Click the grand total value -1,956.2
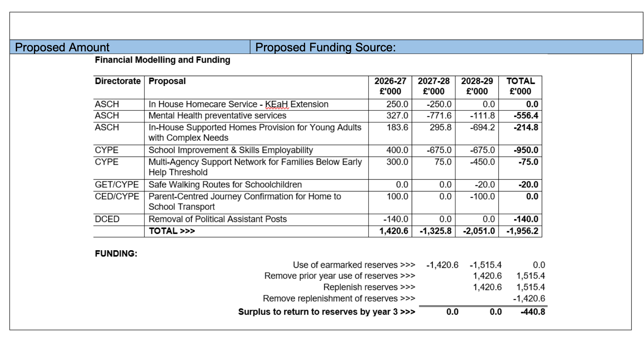The image size is (644, 351). click(522, 231)
